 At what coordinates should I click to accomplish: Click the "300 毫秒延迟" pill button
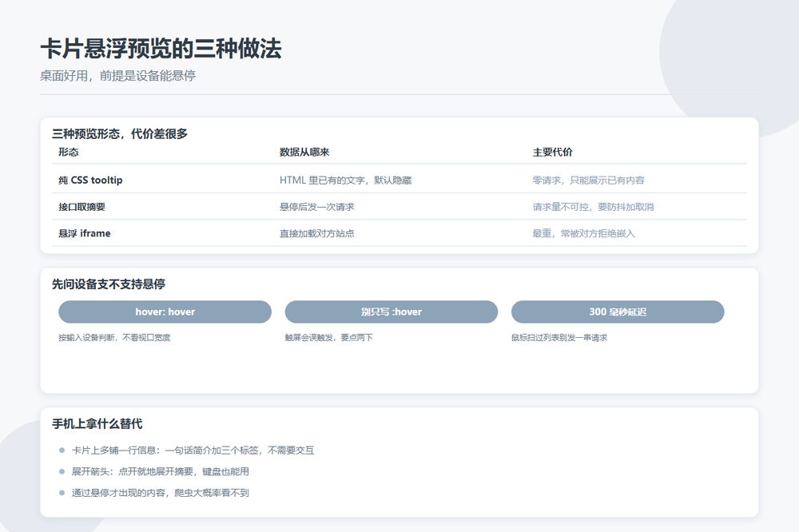618,312
